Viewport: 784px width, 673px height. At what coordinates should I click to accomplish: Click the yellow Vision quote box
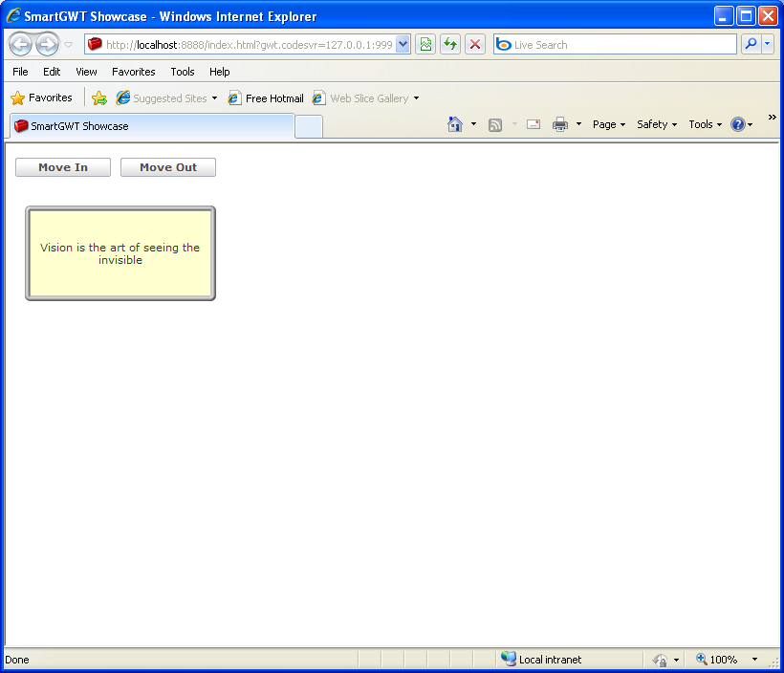pos(120,253)
